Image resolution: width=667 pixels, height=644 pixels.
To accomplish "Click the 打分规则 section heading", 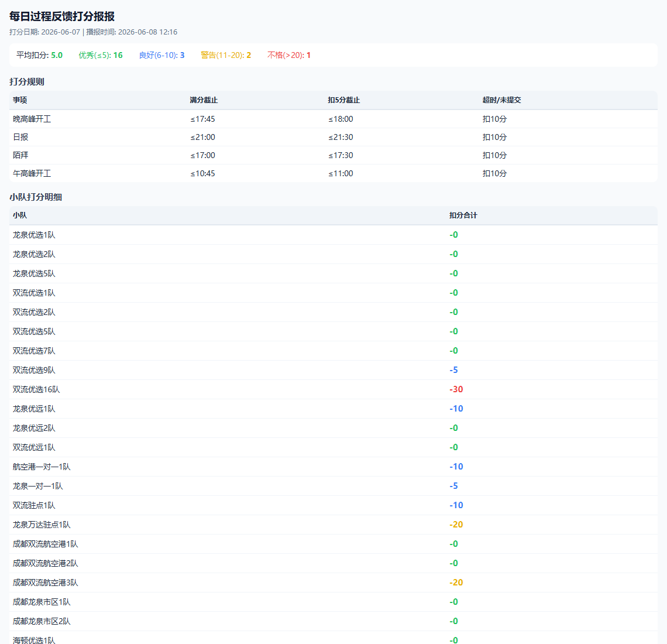I will (x=27, y=82).
